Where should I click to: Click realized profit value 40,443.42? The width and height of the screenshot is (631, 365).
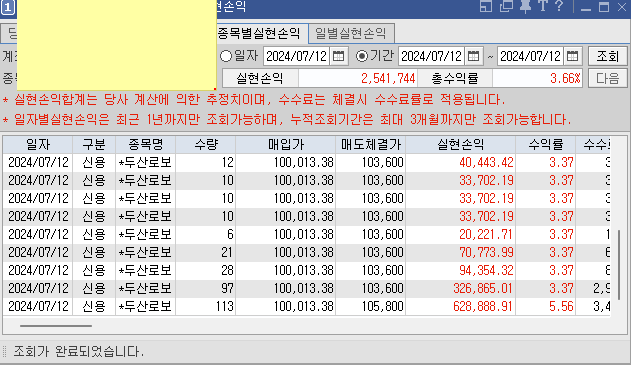click(486, 162)
